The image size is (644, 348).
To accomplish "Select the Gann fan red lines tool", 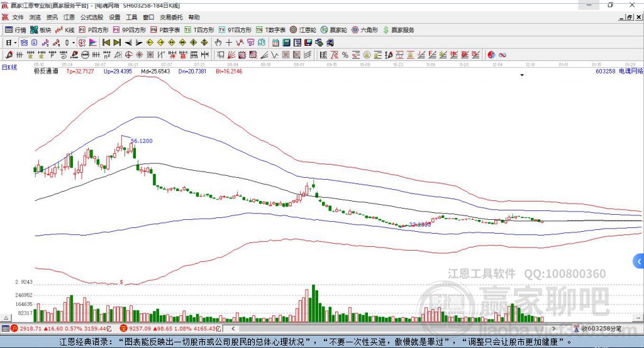I will point(231,55).
